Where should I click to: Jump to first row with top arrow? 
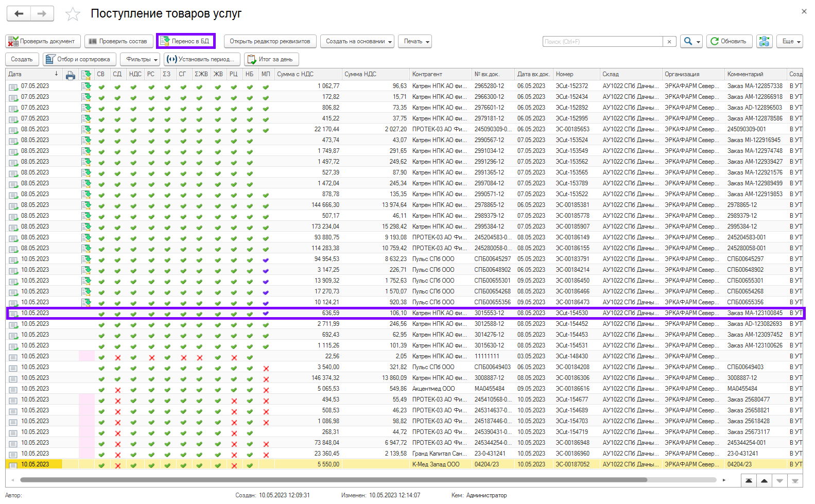pos(748,480)
